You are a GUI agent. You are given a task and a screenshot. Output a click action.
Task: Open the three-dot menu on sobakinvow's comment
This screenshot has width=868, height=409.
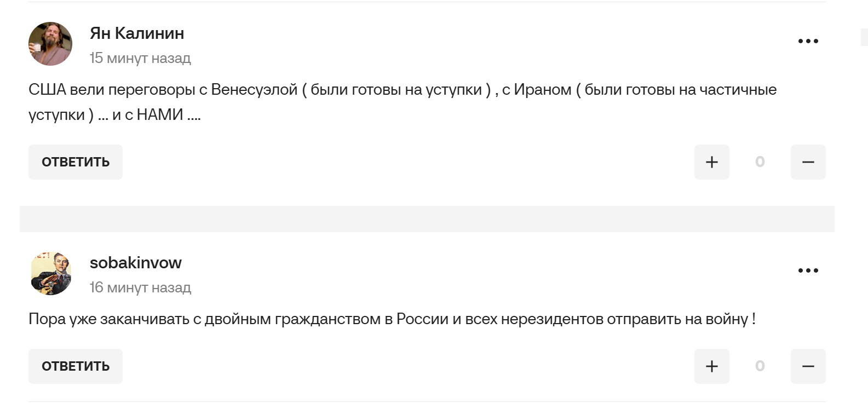click(x=808, y=270)
